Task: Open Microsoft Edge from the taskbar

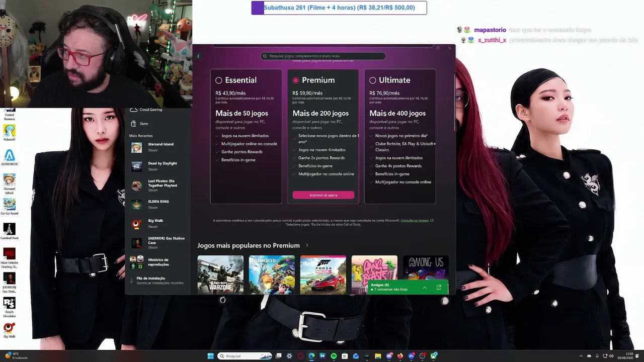Action: tap(311, 356)
